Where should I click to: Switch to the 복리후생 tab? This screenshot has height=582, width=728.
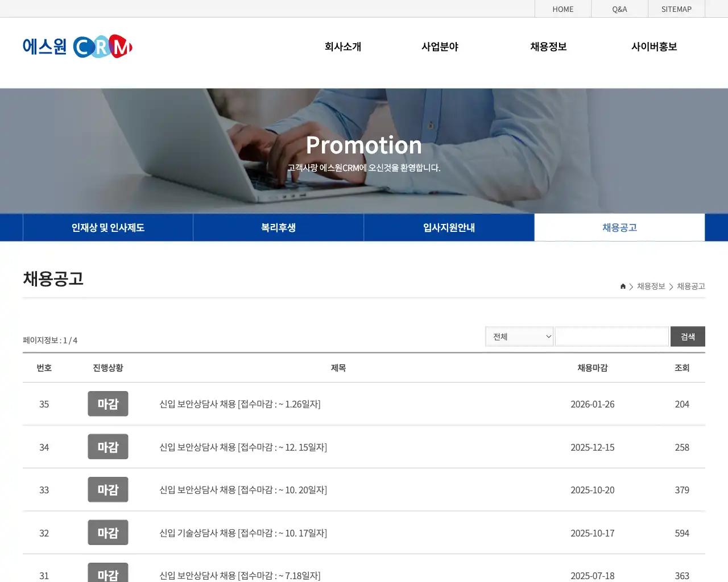(x=278, y=227)
